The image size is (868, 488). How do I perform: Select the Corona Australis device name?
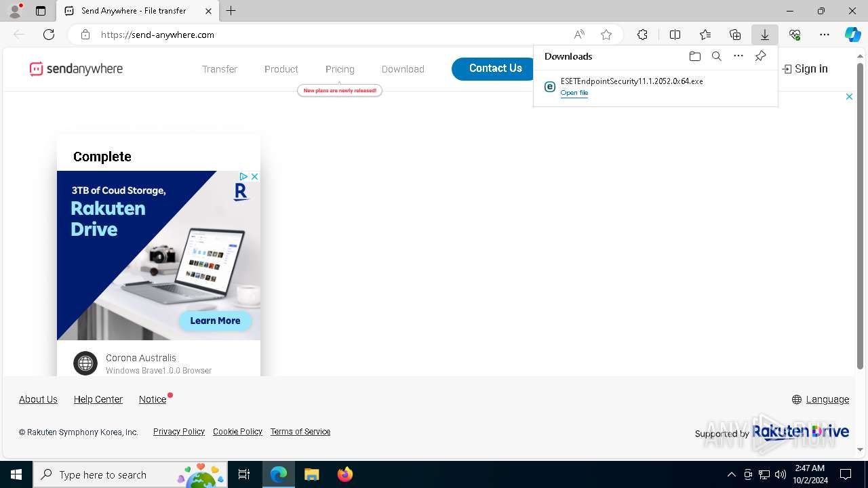point(141,358)
